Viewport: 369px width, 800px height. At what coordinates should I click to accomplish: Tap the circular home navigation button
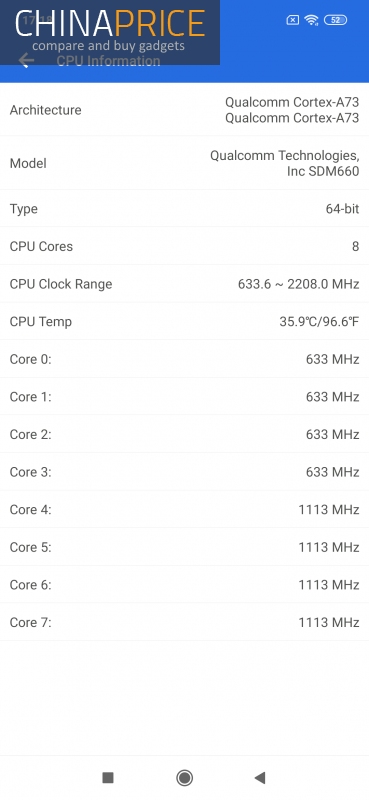click(184, 778)
